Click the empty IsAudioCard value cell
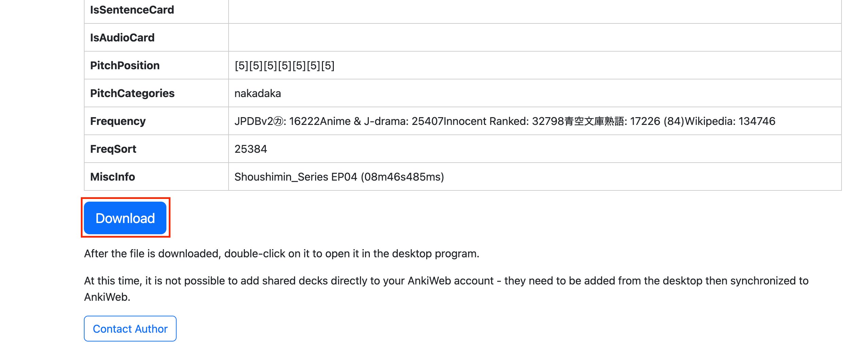 click(x=535, y=37)
